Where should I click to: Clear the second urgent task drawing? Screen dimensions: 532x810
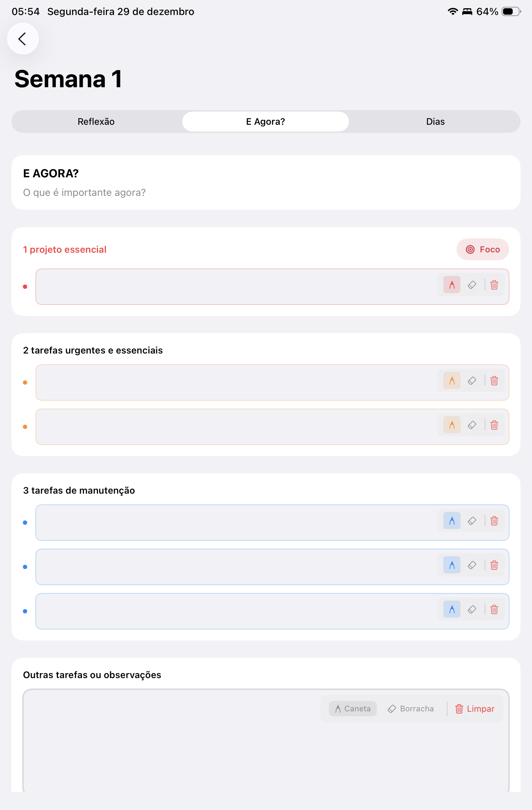494,425
